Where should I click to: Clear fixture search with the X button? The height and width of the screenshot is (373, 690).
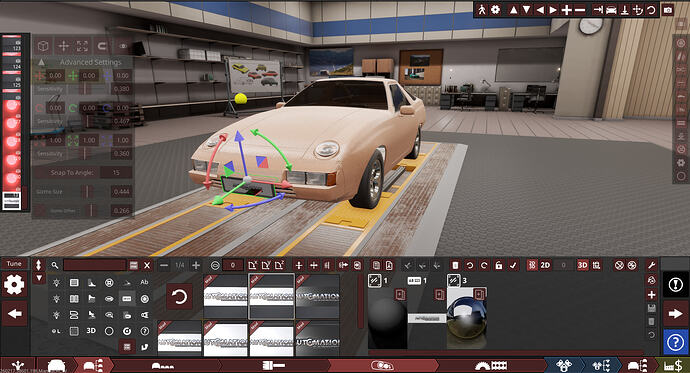pyautogui.click(x=147, y=265)
